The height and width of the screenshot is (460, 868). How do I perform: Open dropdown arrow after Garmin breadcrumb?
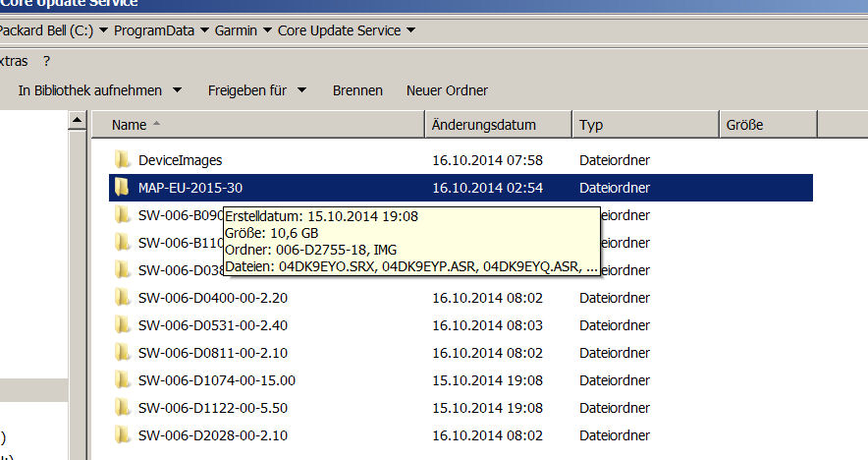pos(267,30)
